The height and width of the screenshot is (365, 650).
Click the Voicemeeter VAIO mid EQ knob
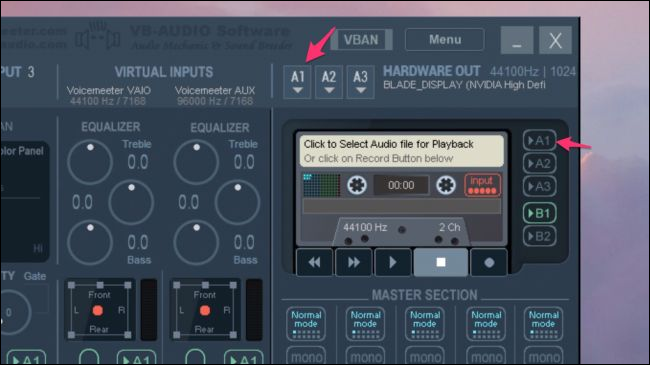point(131,202)
